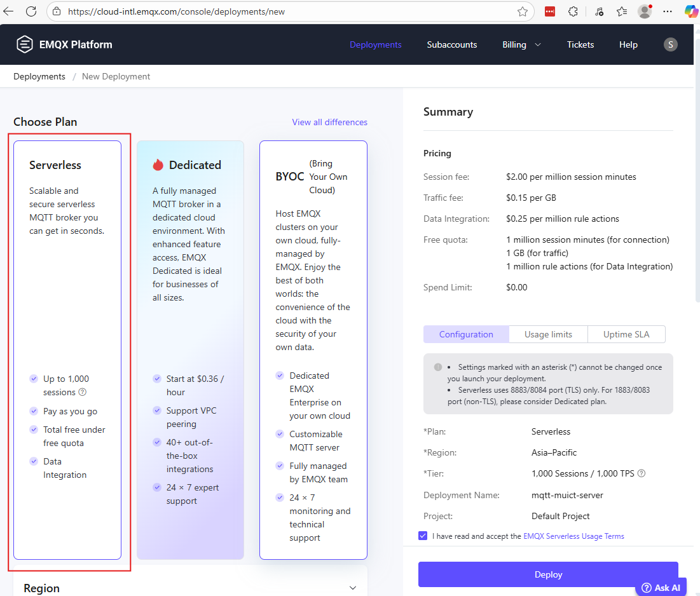700x596 pixels.
Task: Click the Deploy button
Action: (x=548, y=574)
